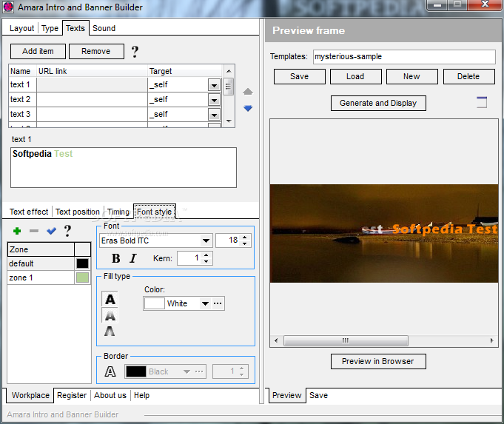504x424 pixels.
Task: Open target dropdown for text 1
Action: pos(214,85)
